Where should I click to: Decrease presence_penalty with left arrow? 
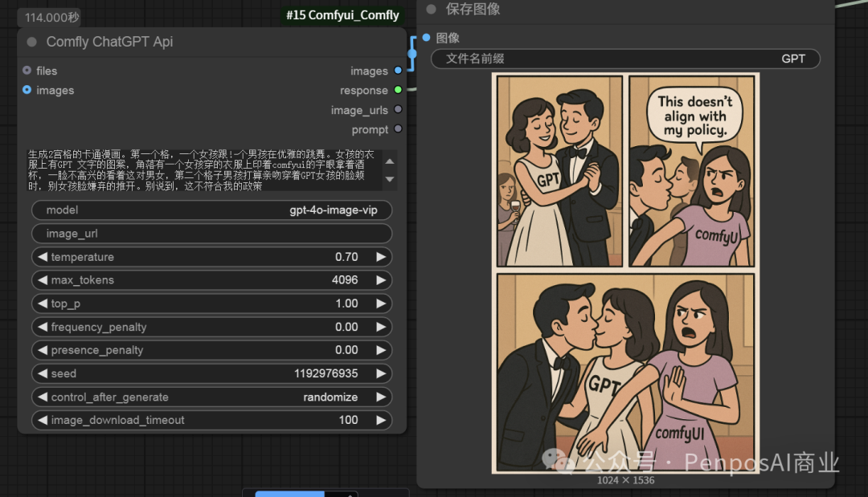pyautogui.click(x=42, y=350)
